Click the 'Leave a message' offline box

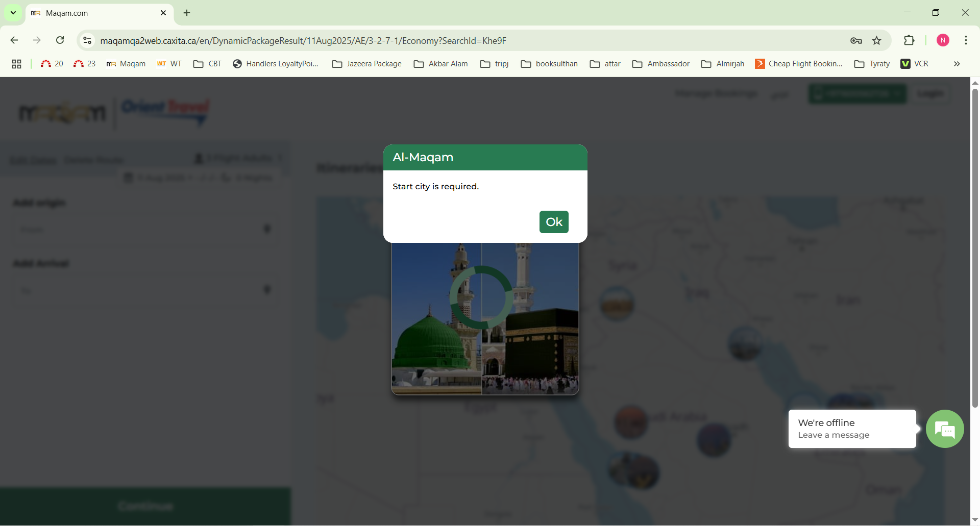pyautogui.click(x=852, y=429)
